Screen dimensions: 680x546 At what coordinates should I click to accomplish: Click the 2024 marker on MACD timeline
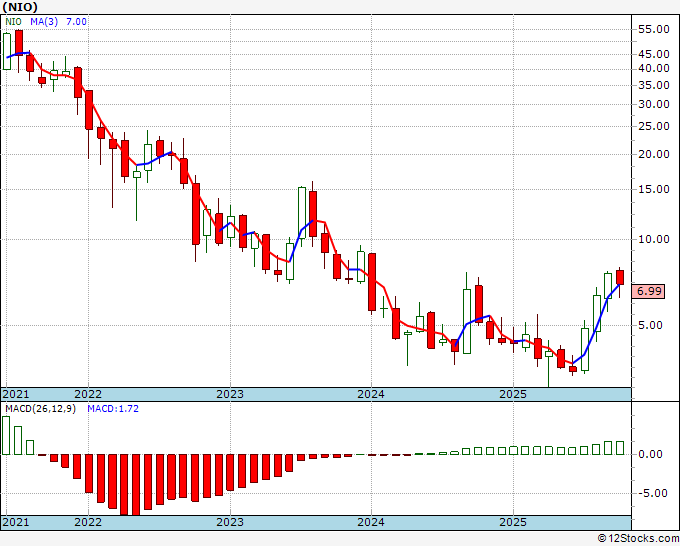pos(371,522)
